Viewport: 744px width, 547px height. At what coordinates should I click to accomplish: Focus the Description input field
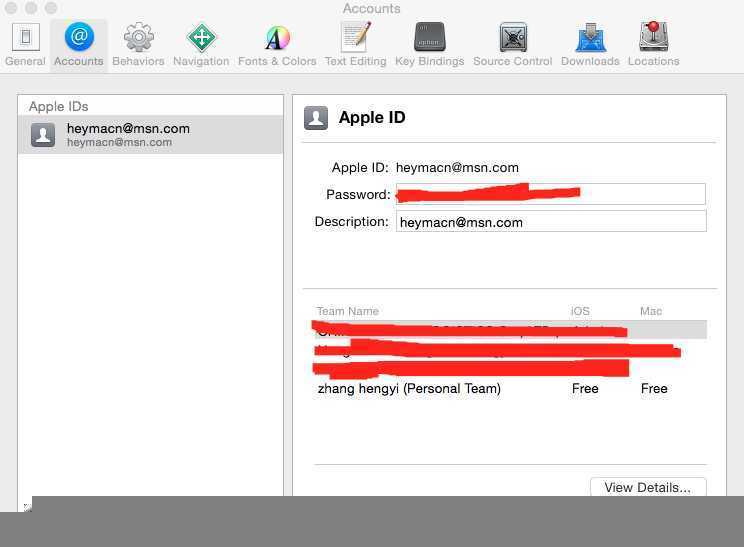551,222
